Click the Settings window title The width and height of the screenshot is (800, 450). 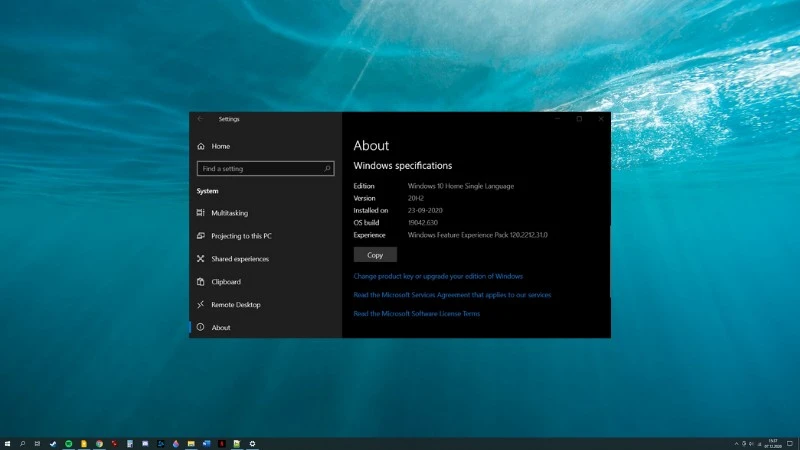pos(229,119)
